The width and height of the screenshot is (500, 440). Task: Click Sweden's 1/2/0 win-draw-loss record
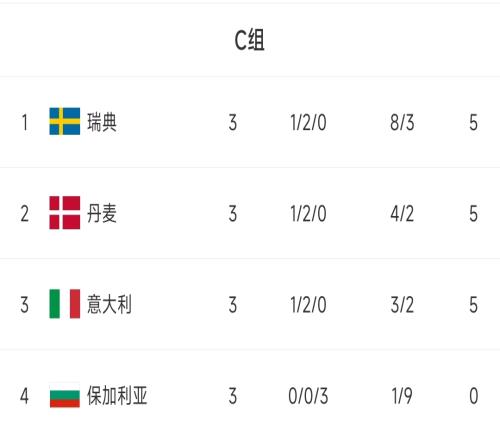[x=308, y=122]
